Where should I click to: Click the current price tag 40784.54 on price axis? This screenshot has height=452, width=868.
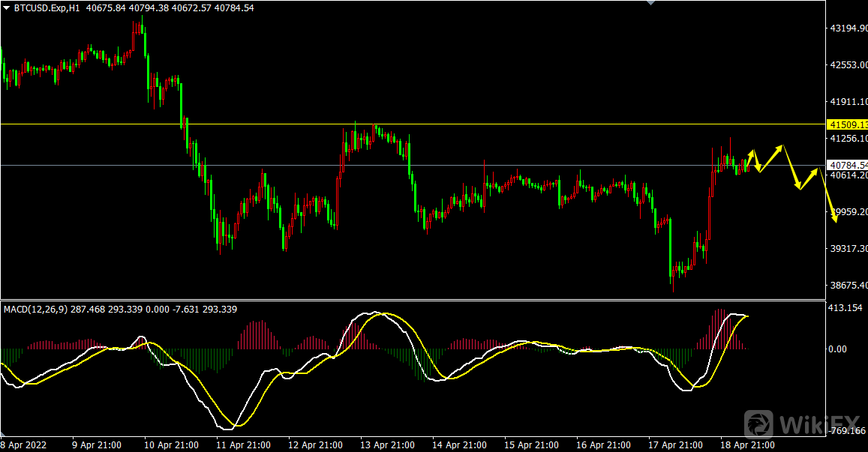[847, 165]
